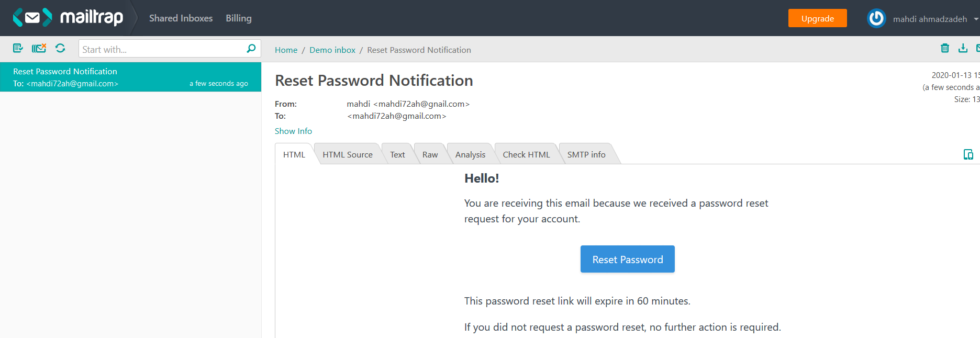Click the orange Upgrade button
This screenshot has height=338, width=980.
pyautogui.click(x=818, y=18)
